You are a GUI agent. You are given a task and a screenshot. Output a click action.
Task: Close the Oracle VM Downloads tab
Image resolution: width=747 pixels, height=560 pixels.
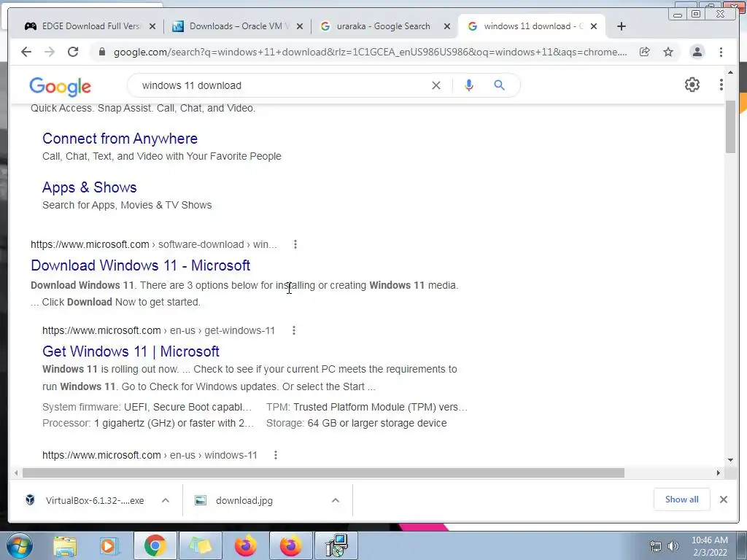pos(300,26)
